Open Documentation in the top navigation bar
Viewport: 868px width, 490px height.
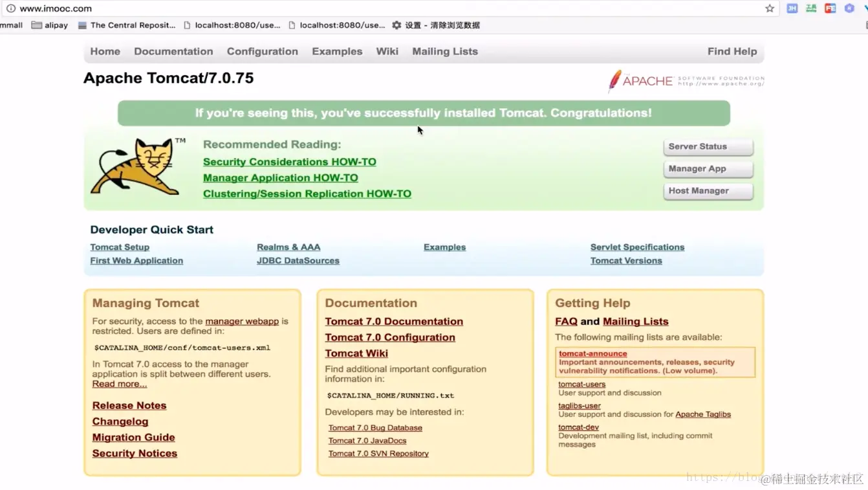pyautogui.click(x=173, y=51)
